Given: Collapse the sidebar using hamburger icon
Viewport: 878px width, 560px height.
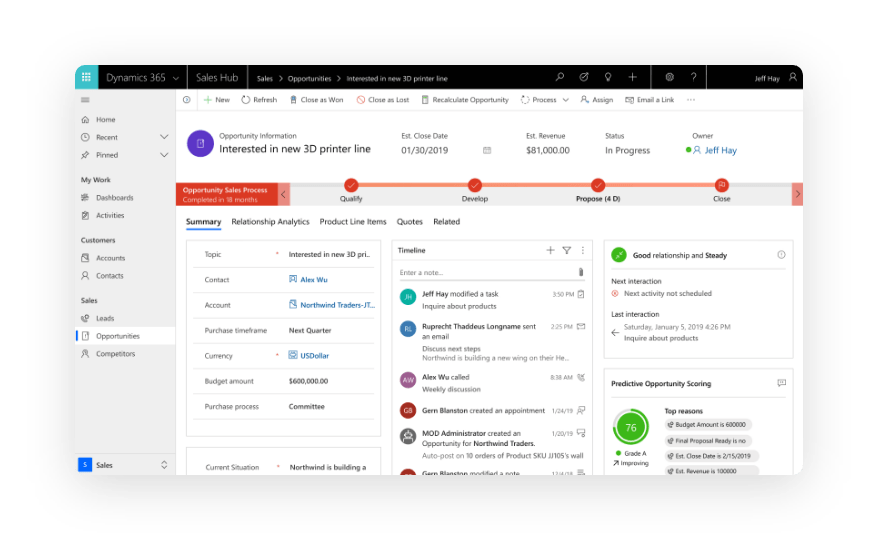Looking at the screenshot, I should pyautogui.click(x=85, y=100).
